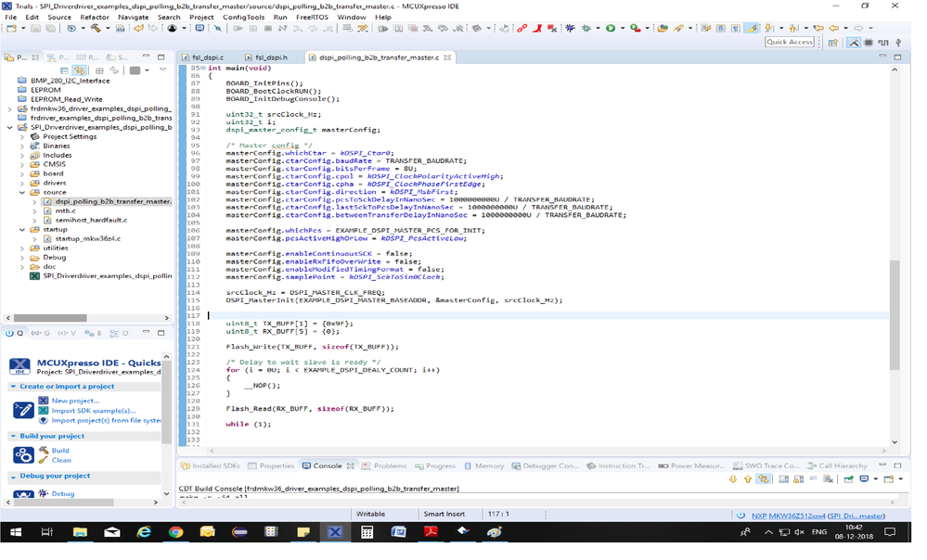Click the green Run button in the toolbar
927x560 pixels.
[611, 28]
